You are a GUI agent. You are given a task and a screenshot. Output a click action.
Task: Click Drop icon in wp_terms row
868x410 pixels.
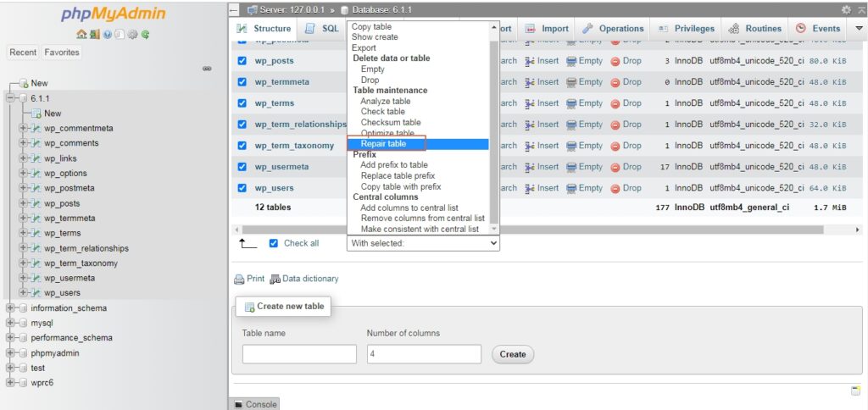[615, 103]
